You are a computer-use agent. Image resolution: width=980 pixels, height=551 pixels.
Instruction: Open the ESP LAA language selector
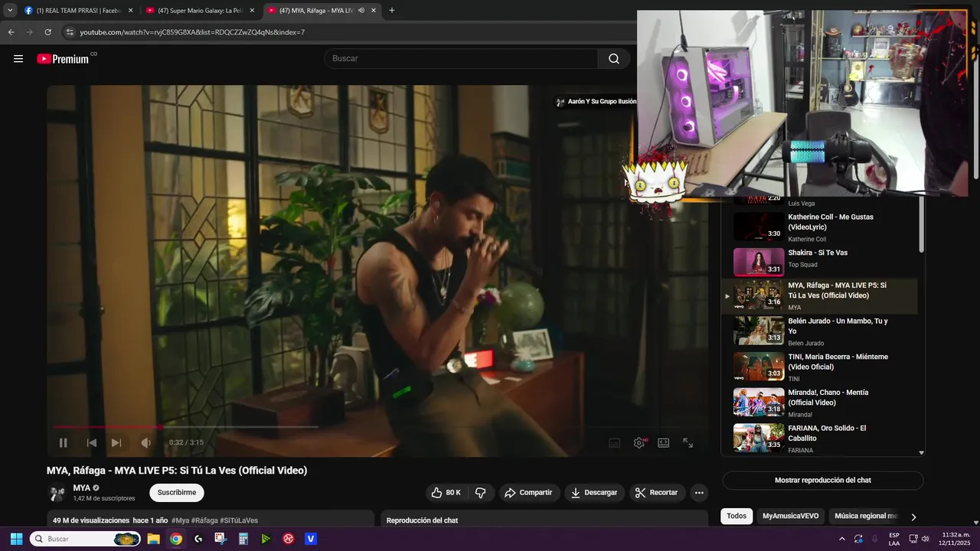click(x=894, y=539)
